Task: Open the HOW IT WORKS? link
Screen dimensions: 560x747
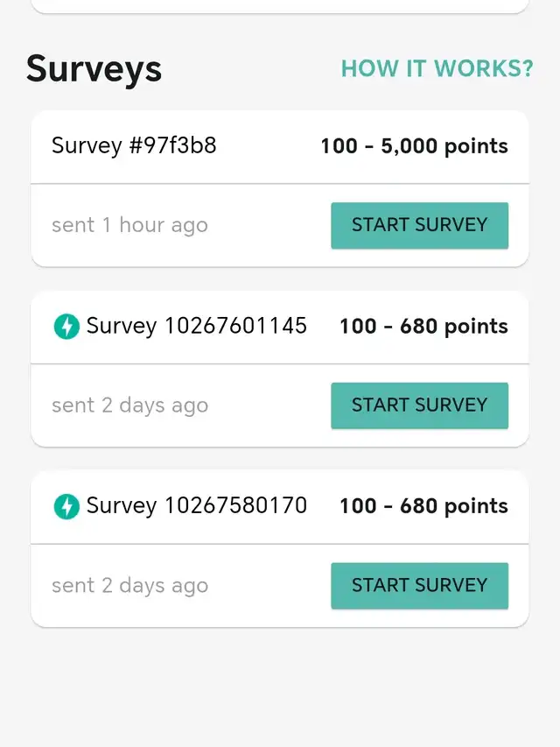Action: coord(437,68)
